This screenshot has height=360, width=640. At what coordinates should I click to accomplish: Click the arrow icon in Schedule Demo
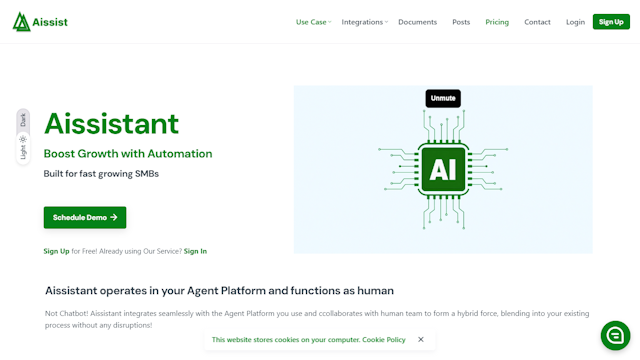(x=114, y=217)
